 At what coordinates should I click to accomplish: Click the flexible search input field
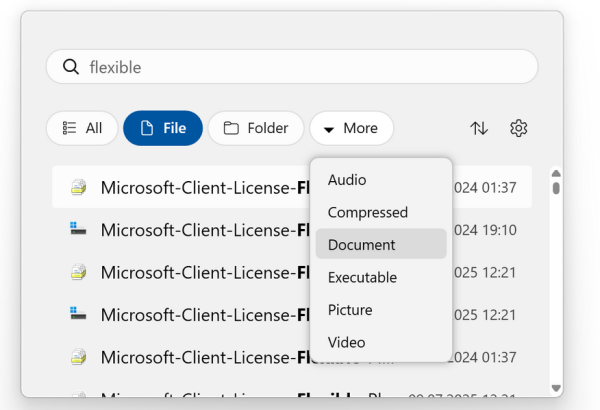(292, 67)
